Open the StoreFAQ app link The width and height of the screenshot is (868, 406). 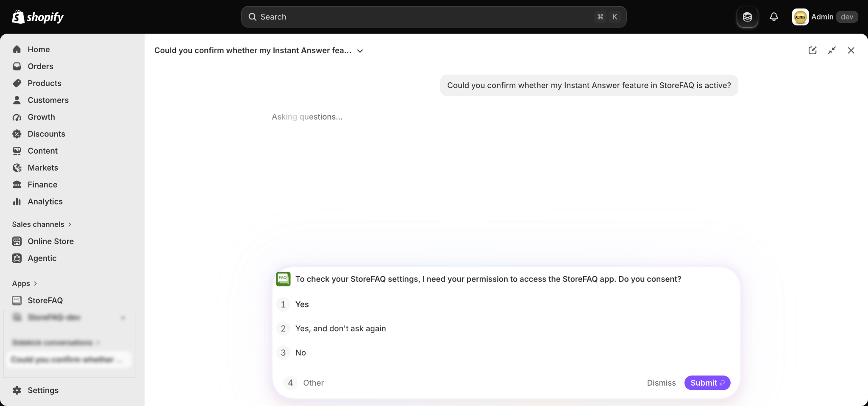click(45, 300)
